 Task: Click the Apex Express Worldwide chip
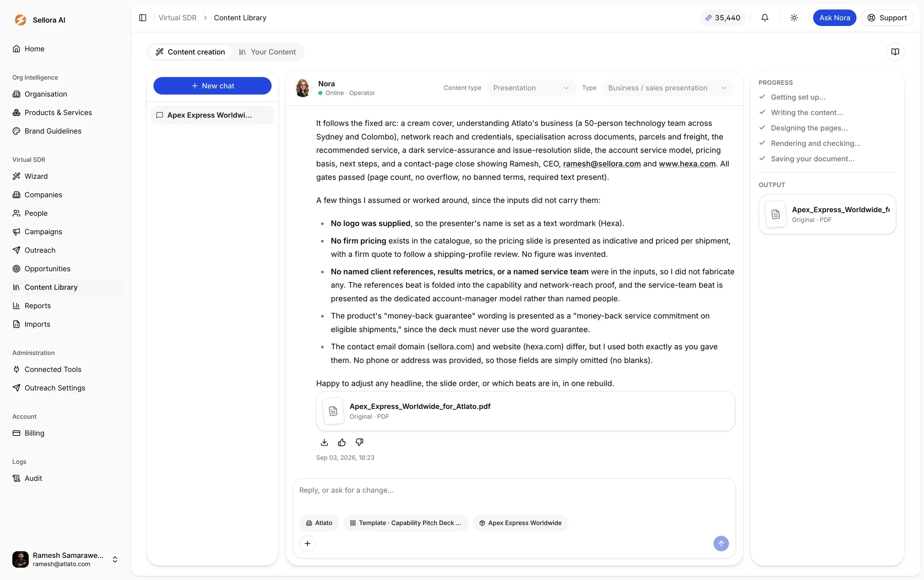tap(520, 523)
